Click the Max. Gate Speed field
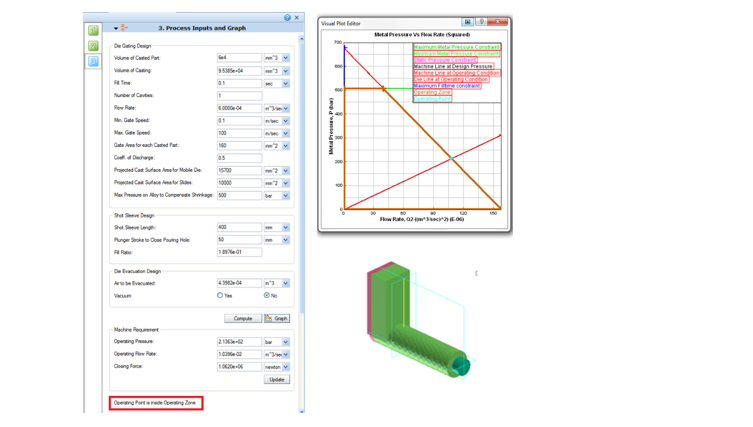753x427 pixels. point(239,133)
